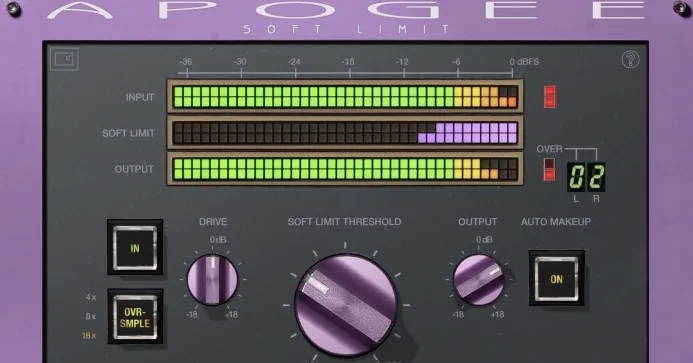This screenshot has height=363, width=693.
Task: Click the -30 meter scale label
Action: coord(240,62)
